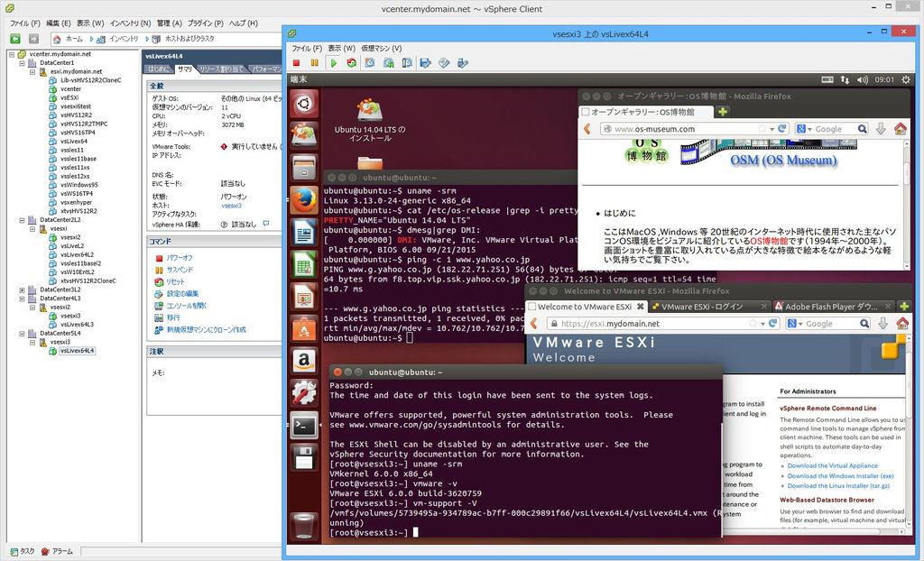
Task: Select the VMware ESXi - ログイン Firefox tab
Action: (709, 307)
